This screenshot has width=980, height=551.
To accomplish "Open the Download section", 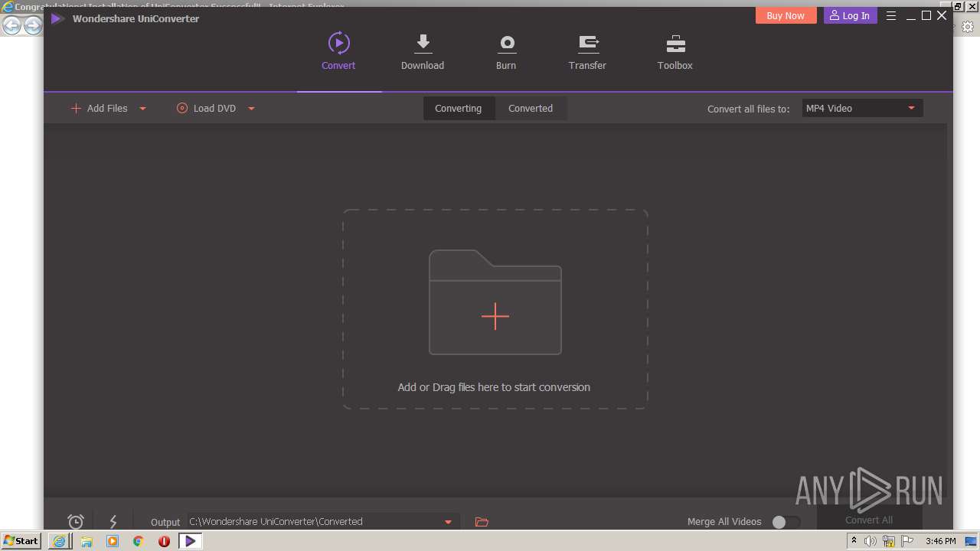I will [423, 51].
